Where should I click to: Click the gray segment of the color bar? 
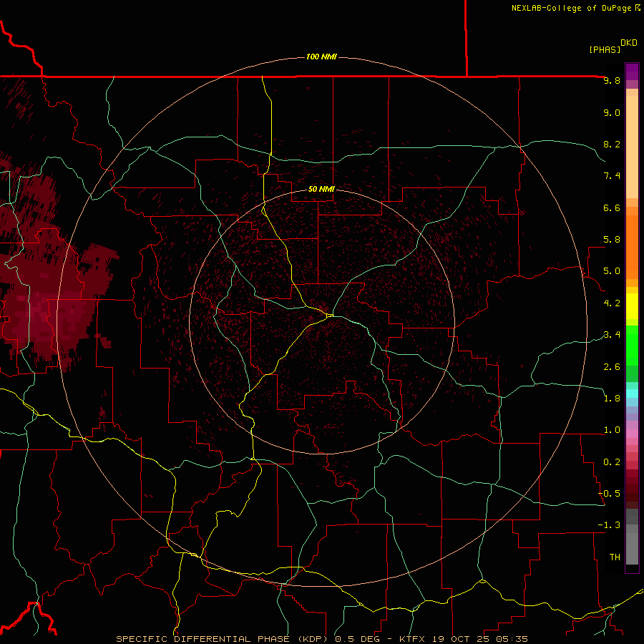tap(632, 538)
